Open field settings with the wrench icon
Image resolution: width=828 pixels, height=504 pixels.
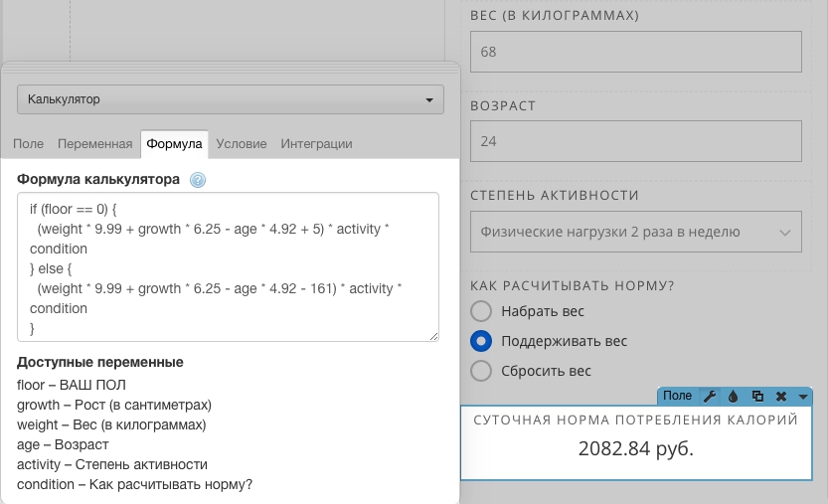710,397
